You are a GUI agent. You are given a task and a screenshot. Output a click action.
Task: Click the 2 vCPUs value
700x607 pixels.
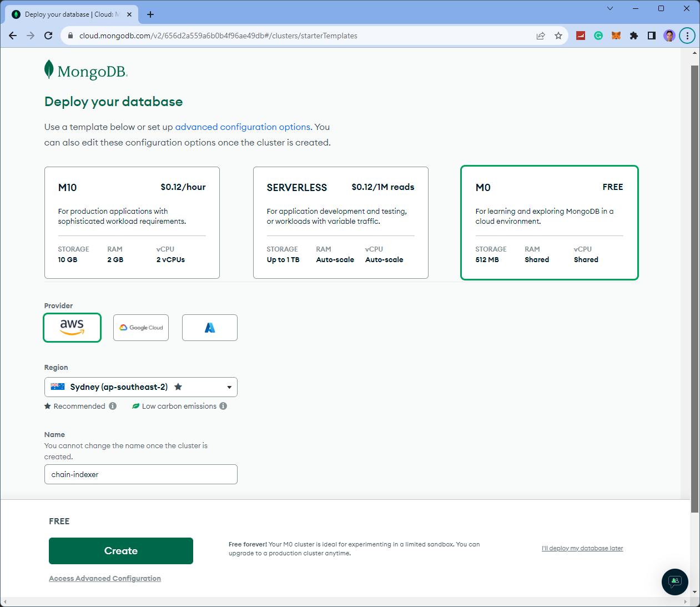pyautogui.click(x=170, y=259)
